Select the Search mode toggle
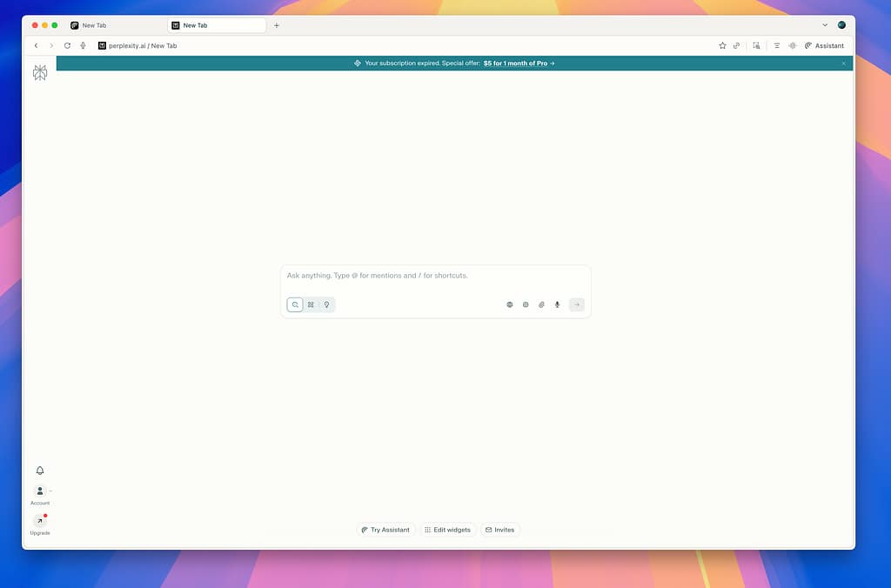Screen dimensions: 891x588 point(295,304)
